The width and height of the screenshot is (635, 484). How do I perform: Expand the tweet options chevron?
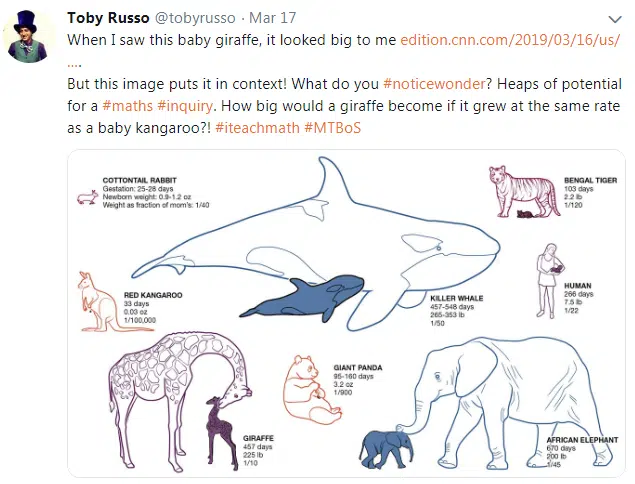pyautogui.click(x=615, y=19)
